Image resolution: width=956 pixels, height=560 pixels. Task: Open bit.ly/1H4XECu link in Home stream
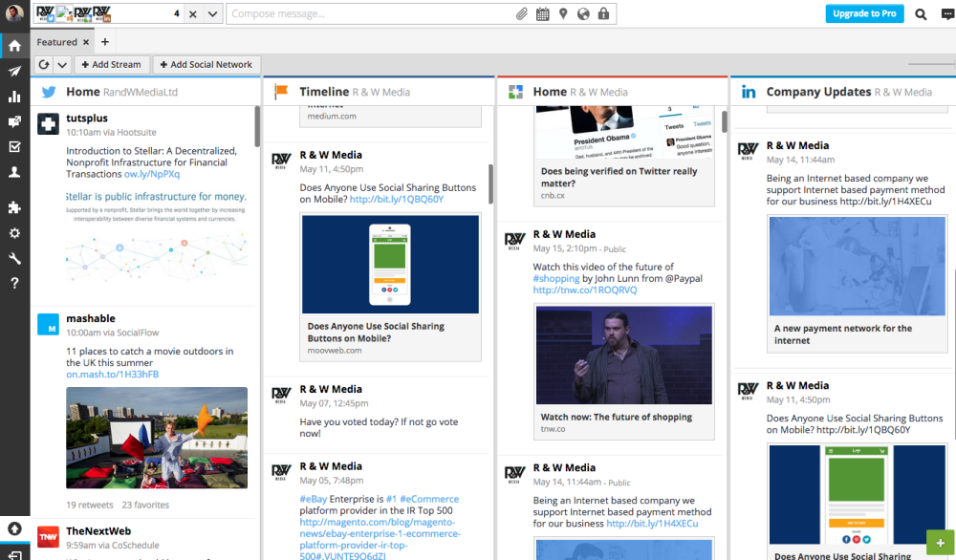click(x=652, y=524)
